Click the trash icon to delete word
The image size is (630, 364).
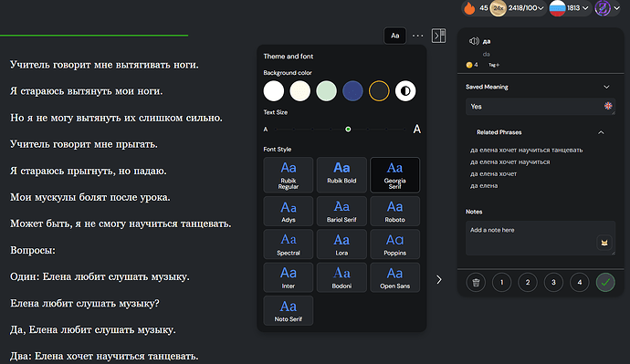coord(476,282)
